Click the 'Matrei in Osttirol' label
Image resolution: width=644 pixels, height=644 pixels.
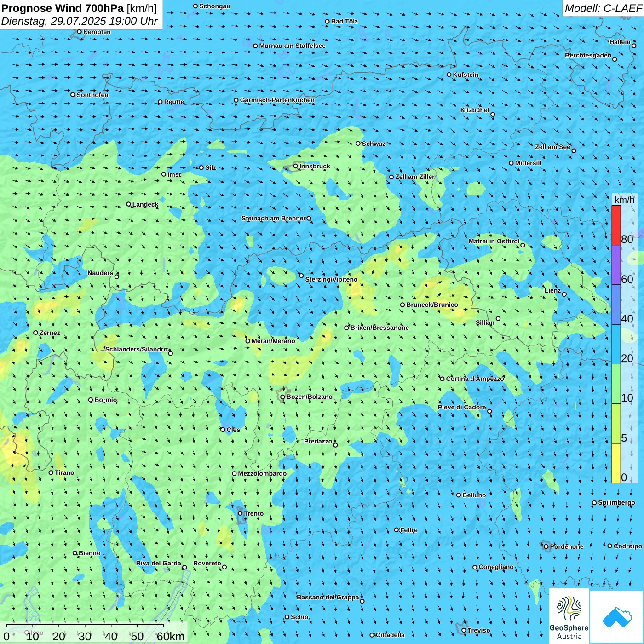(494, 241)
